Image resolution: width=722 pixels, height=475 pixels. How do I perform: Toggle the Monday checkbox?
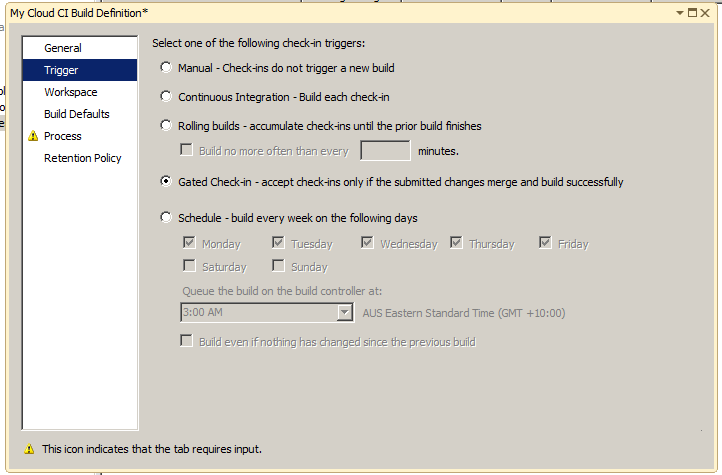point(188,243)
